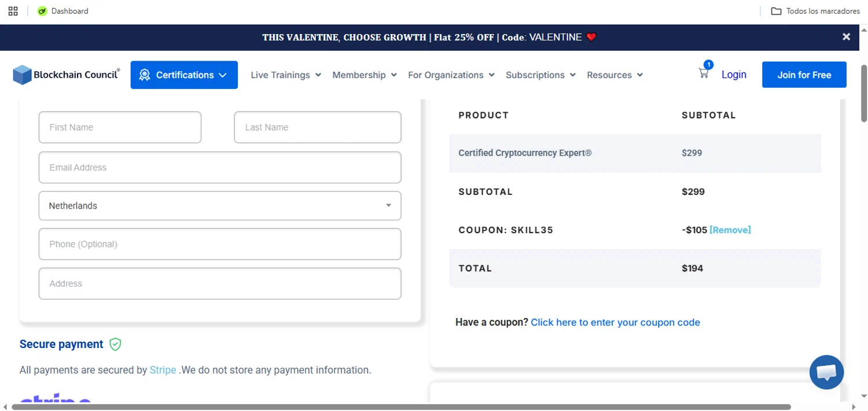Dismiss the Valentine promo banner
868x411 pixels.
click(x=846, y=37)
